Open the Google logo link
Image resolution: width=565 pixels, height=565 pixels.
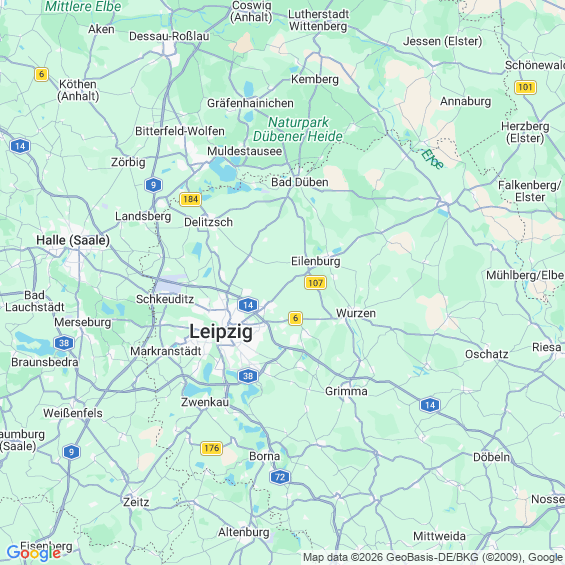34,553
